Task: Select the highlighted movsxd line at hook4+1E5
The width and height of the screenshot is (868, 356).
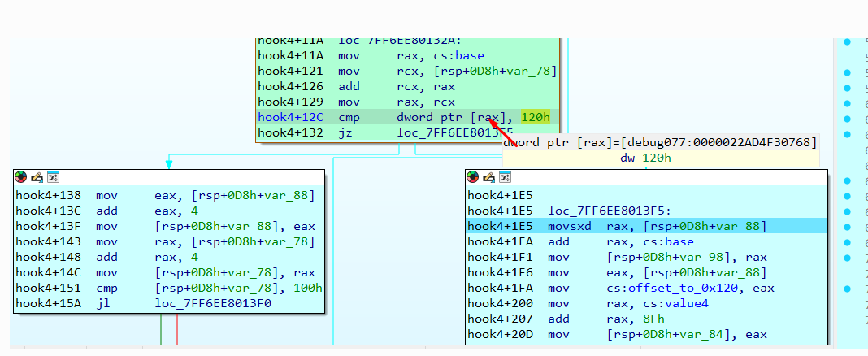Action: coord(647,226)
